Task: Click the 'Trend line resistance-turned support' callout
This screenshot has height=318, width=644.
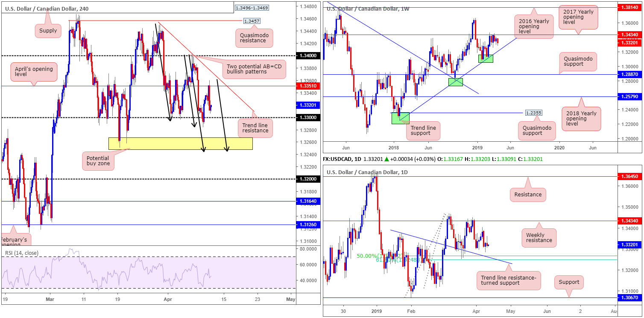Action: click(508, 280)
